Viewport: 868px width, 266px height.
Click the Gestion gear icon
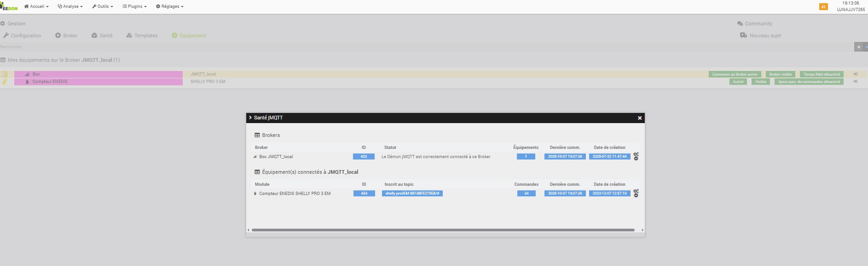tap(3, 24)
